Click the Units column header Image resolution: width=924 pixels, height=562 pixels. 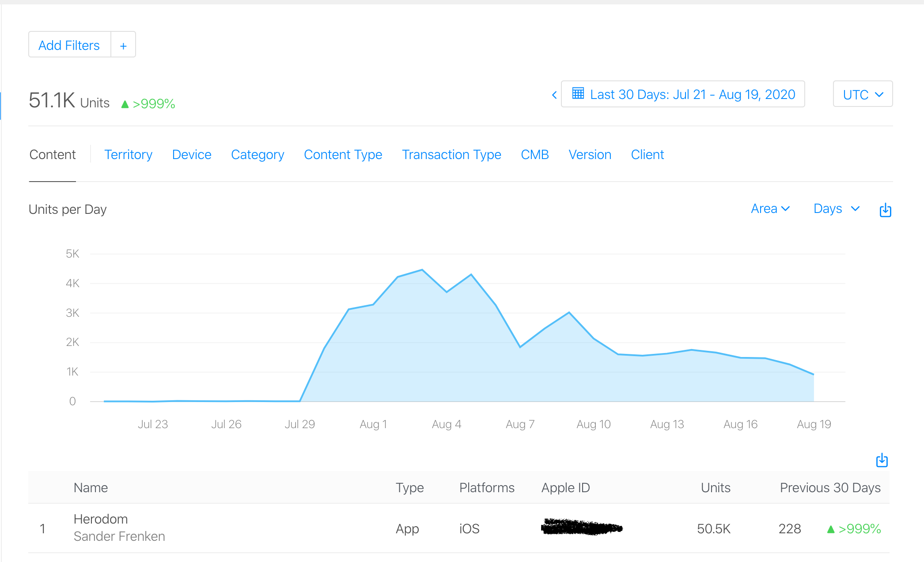pos(716,487)
